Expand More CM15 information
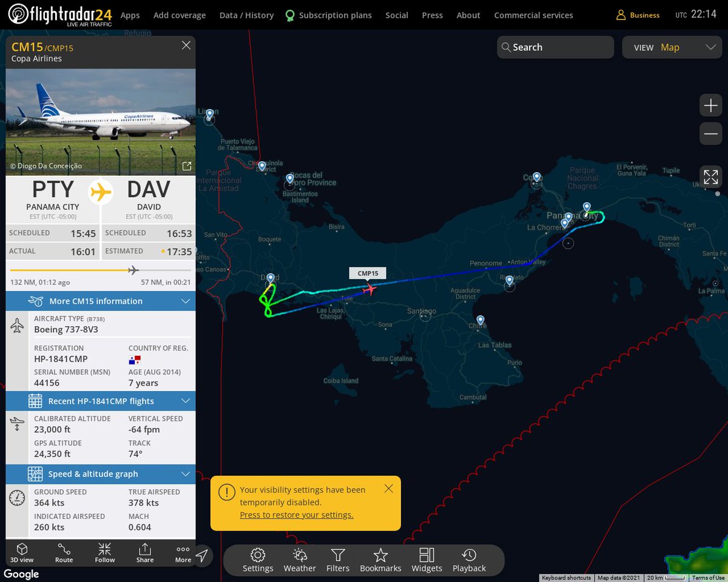The height and width of the screenshot is (582, 728). click(101, 301)
